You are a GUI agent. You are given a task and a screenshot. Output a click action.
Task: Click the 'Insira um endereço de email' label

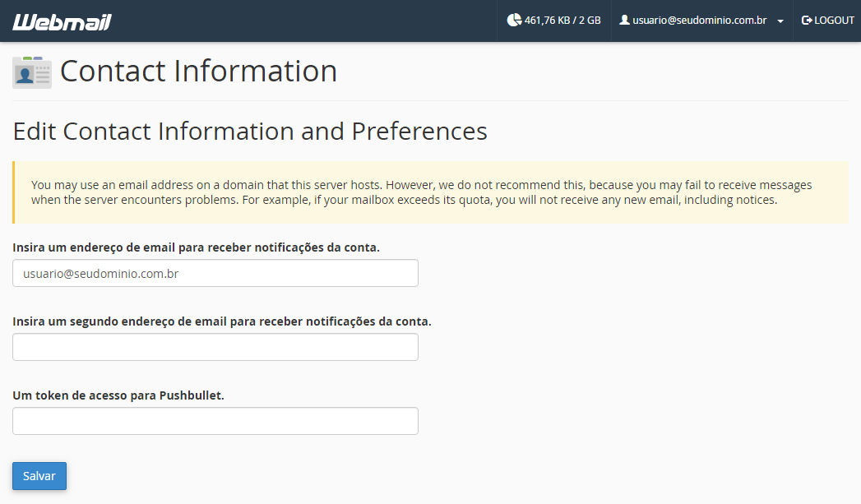(196, 247)
